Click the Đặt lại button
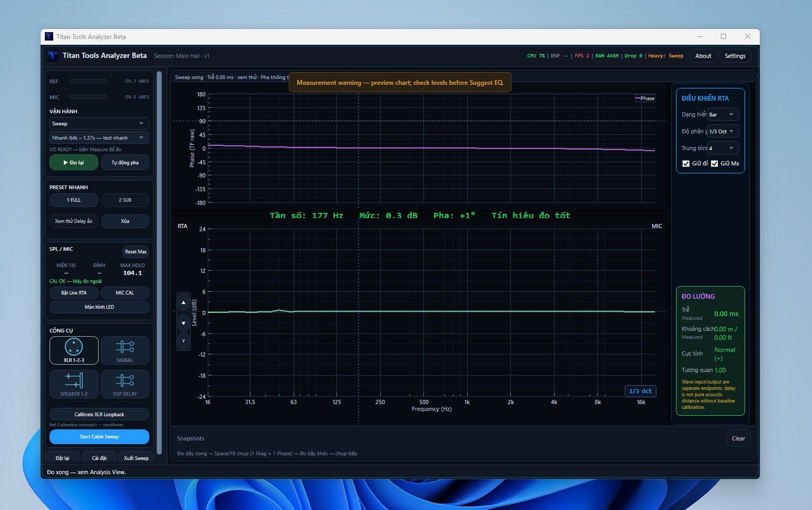Screen dimensions: 812x510 coord(62,458)
